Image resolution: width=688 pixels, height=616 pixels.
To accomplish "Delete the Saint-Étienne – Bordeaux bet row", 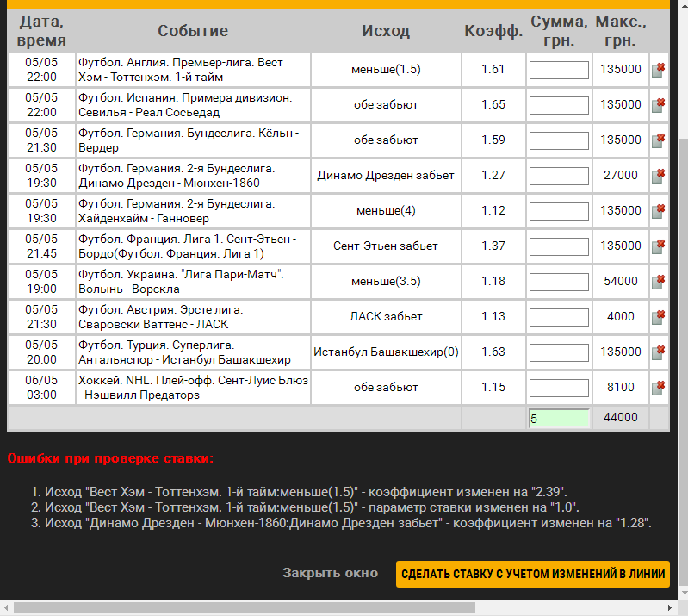I will (x=658, y=246).
